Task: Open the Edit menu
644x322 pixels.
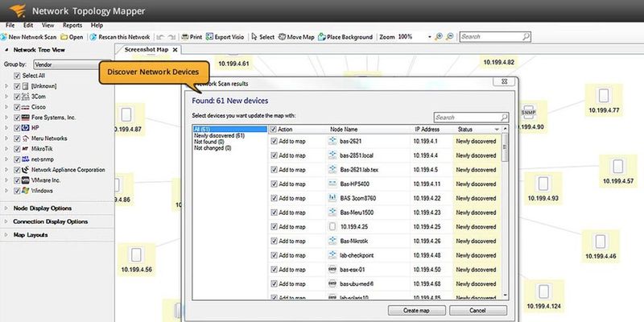Action: pos(28,26)
